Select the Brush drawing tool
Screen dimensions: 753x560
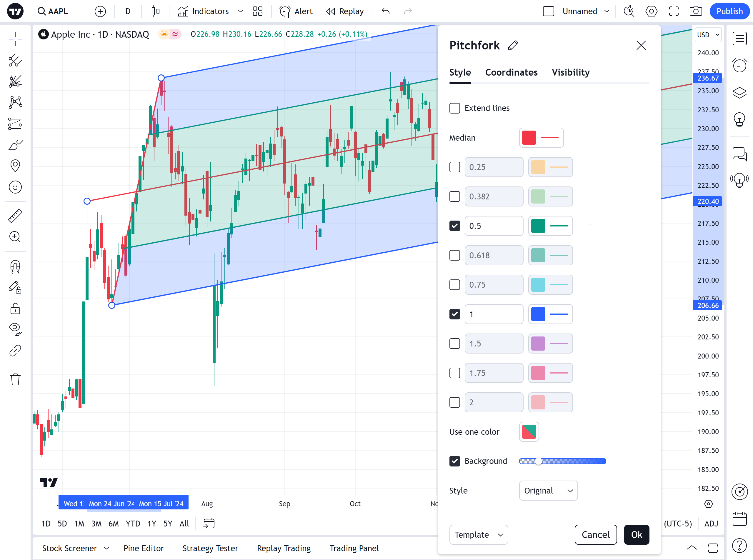(x=15, y=145)
